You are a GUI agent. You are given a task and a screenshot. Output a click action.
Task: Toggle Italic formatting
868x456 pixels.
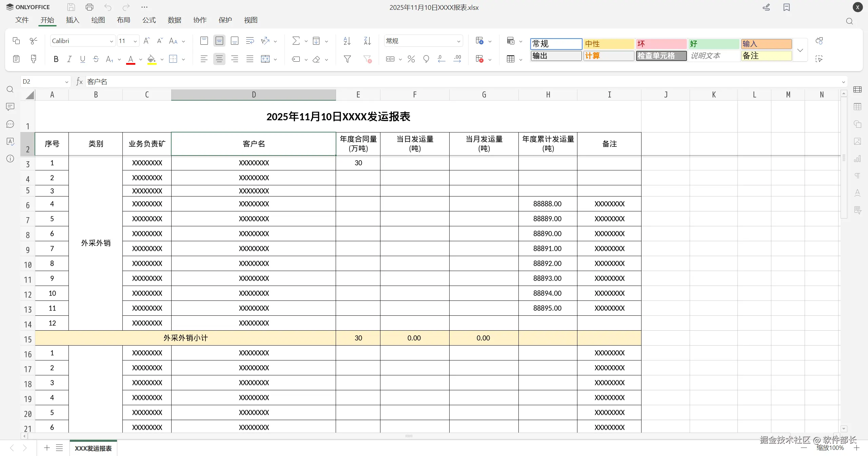point(69,59)
